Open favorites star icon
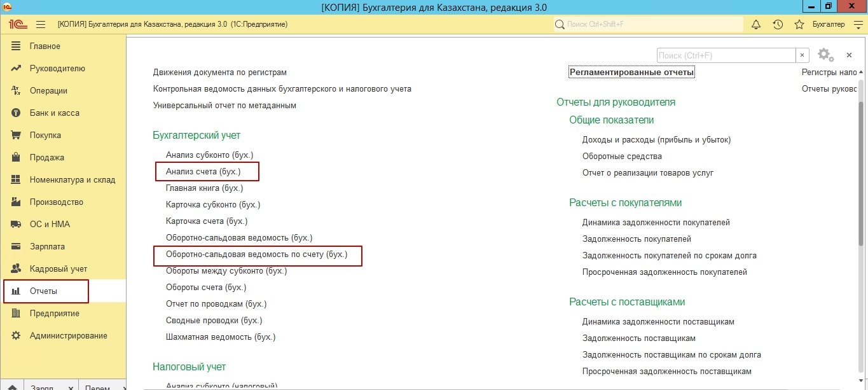This screenshot has width=868, height=390. (799, 24)
